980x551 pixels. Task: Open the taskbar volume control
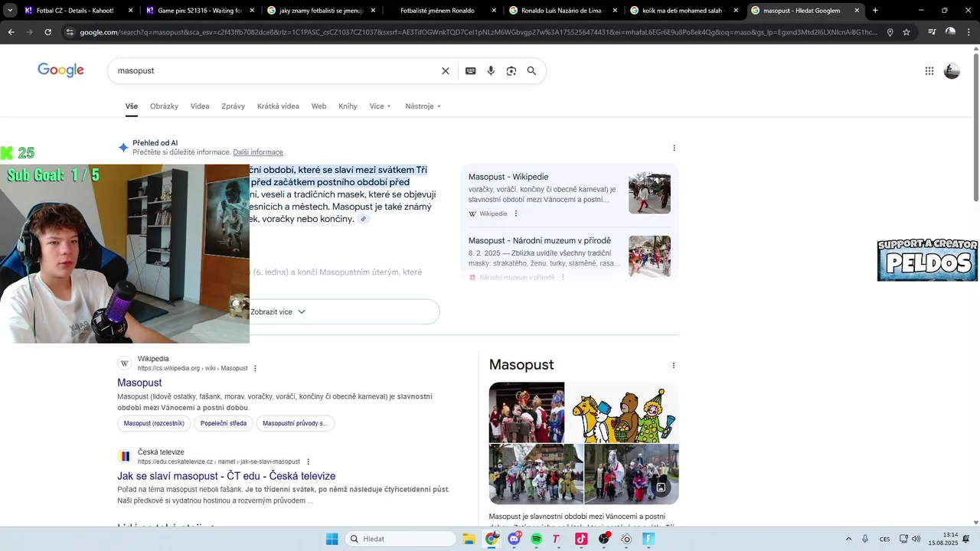pos(916,539)
